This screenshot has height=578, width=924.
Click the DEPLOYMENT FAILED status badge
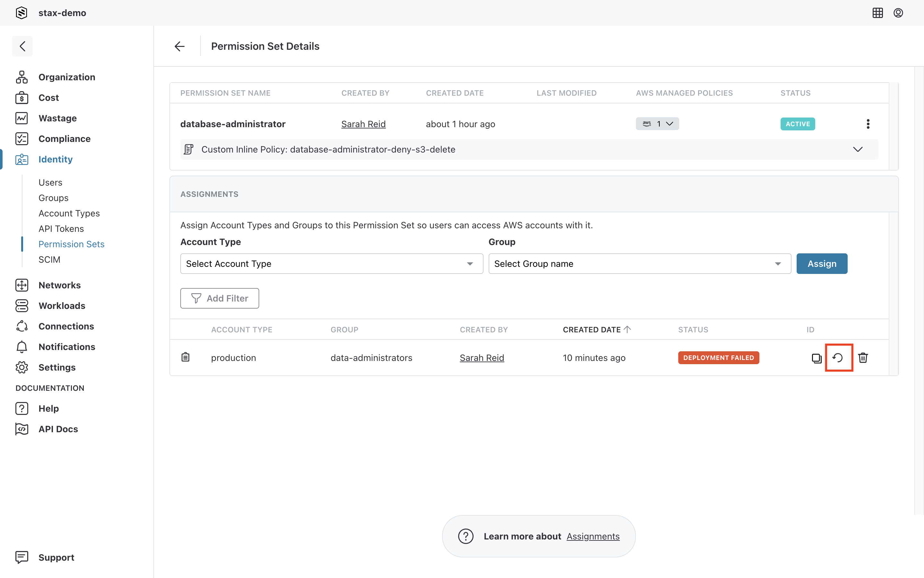coord(719,358)
